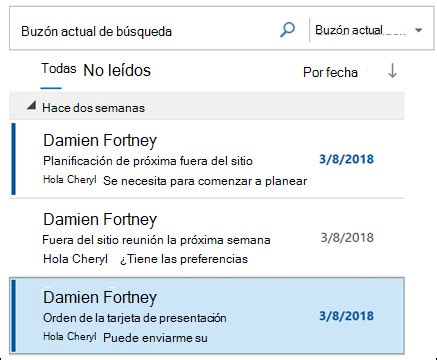Switch to the Todas tab
The width and height of the screenshot is (437, 360).
59,68
